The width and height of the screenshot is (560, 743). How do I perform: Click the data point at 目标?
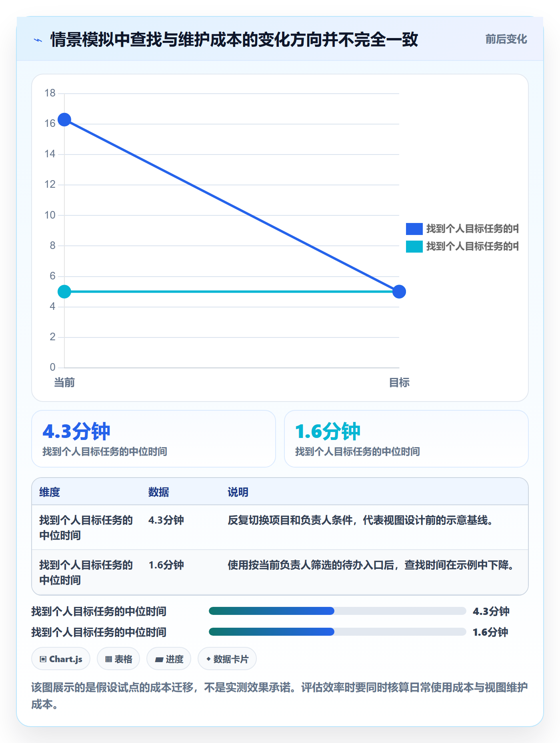click(x=399, y=291)
